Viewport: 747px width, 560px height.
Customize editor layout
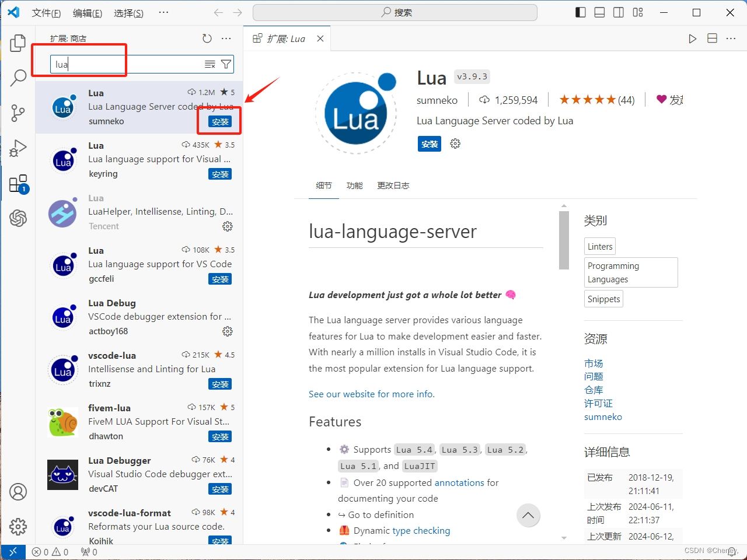coord(638,12)
